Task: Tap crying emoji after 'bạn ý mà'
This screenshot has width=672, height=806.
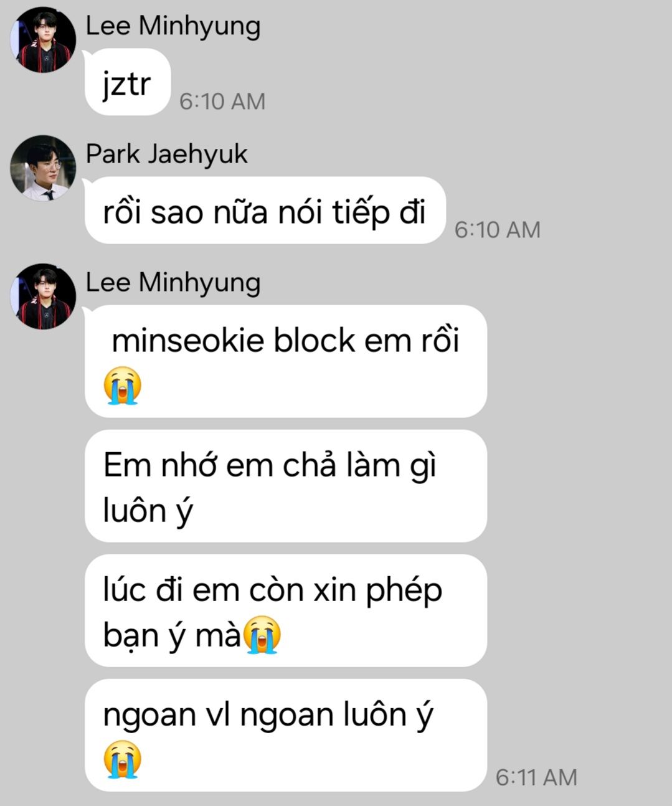Action: coord(262,635)
